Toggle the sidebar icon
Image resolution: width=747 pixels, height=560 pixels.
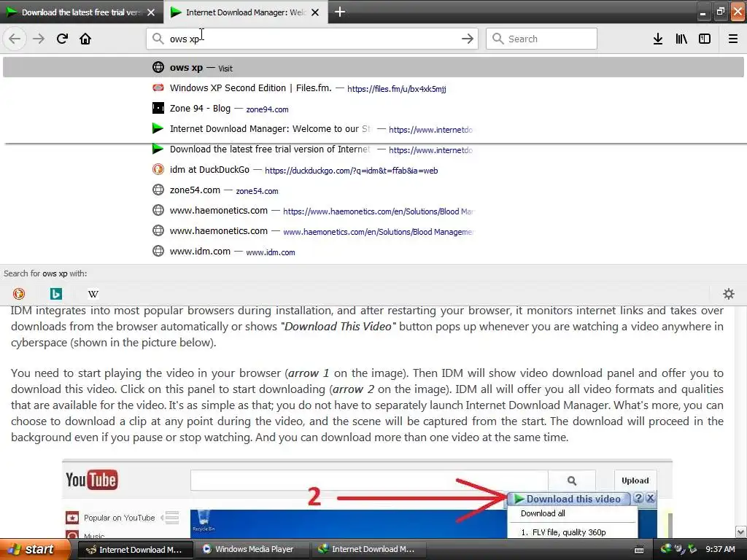click(x=705, y=39)
